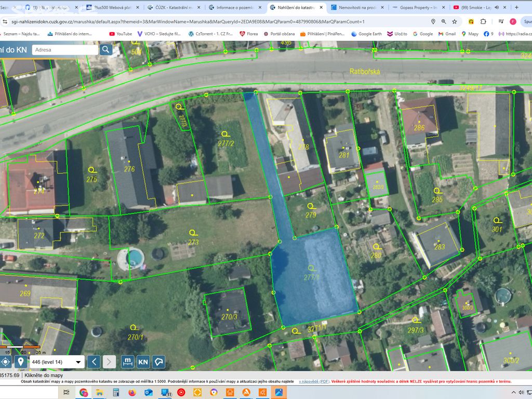Click the URL address bar
Screen dimensions: 532x399
[217, 22]
